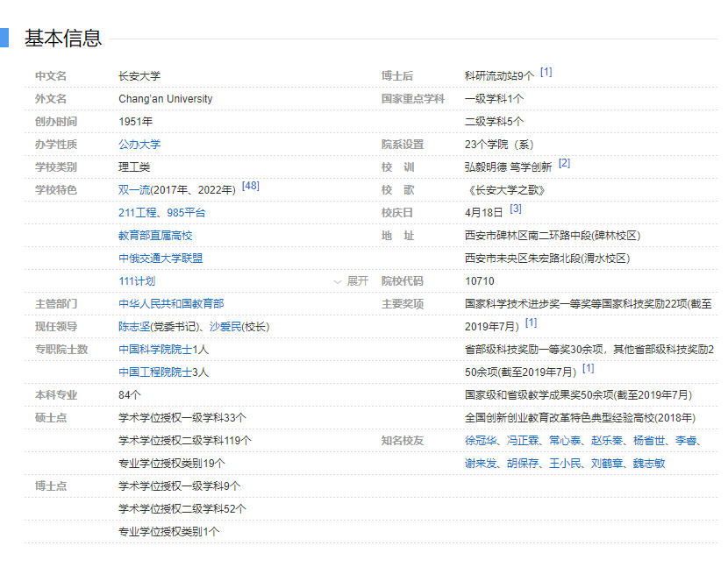The image size is (728, 567).
Task: Open alumni 冯正霖 link
Action: (x=523, y=441)
